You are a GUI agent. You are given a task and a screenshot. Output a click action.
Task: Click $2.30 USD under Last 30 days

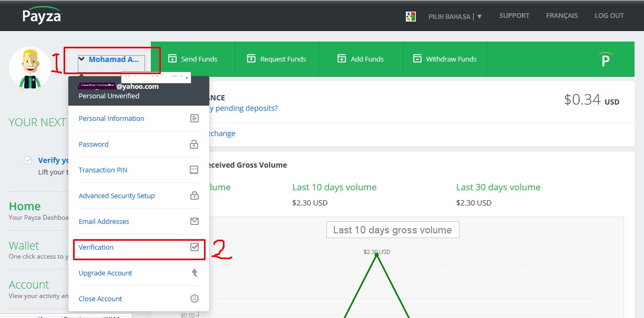(x=474, y=203)
